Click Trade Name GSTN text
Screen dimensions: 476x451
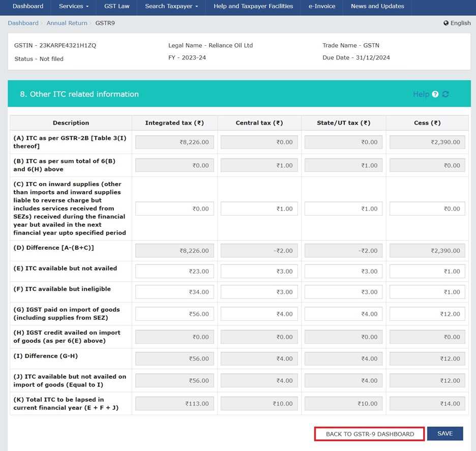coord(350,46)
